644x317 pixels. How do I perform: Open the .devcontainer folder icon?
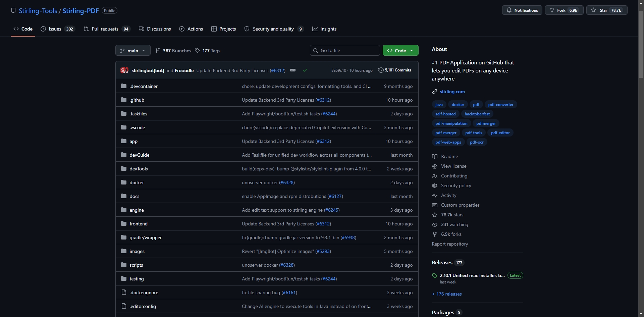124,86
